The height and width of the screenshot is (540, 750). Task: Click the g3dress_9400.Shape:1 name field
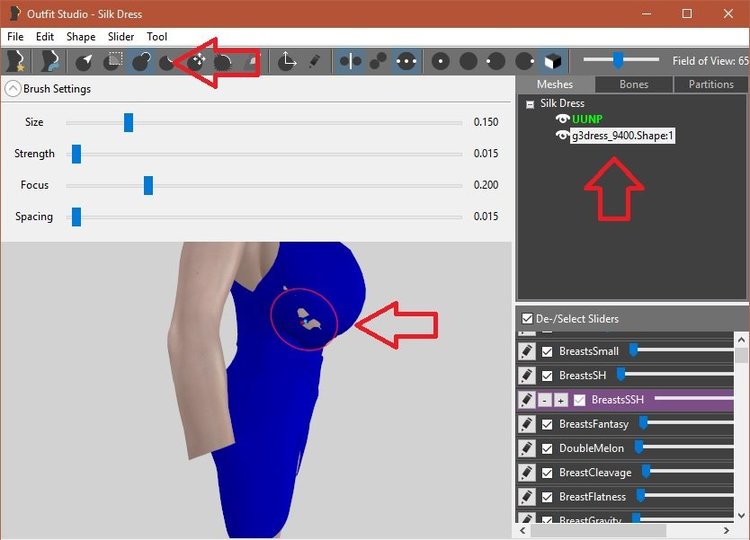pyautogui.click(x=623, y=136)
